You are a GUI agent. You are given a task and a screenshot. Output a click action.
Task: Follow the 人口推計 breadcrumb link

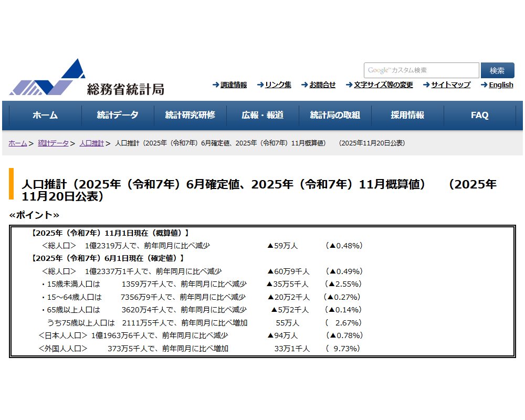coord(92,143)
